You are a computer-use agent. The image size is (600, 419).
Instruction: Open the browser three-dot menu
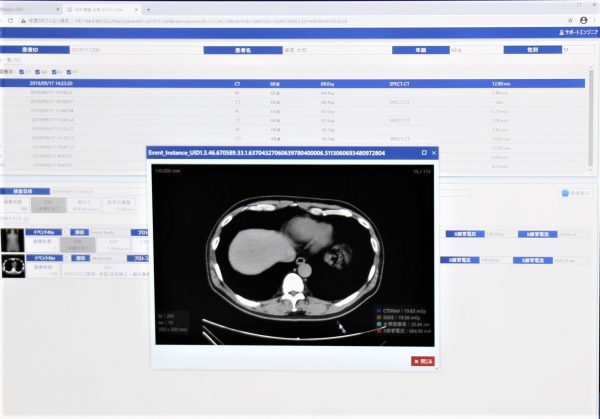click(x=593, y=19)
